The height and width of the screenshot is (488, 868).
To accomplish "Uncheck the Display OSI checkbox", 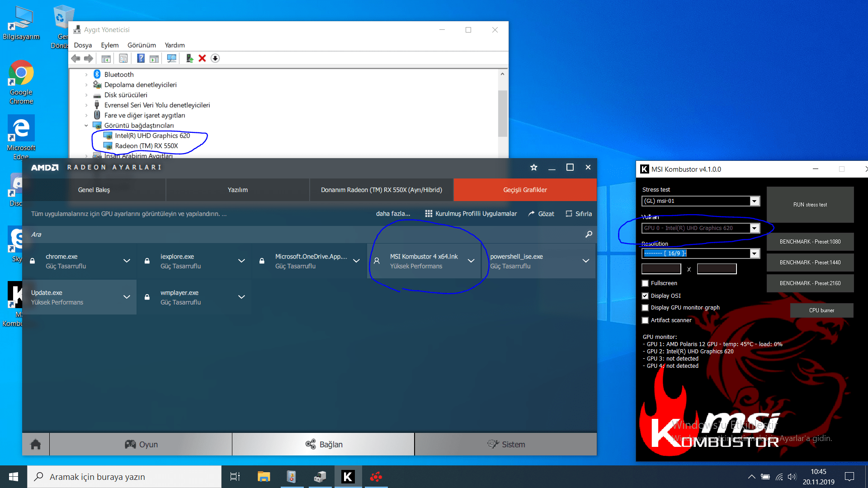I will click(645, 296).
